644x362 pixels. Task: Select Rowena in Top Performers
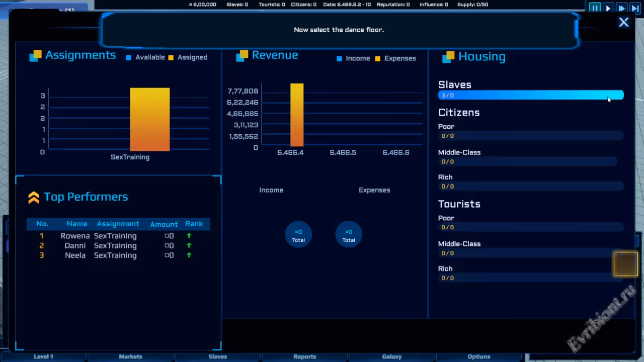[x=75, y=236]
